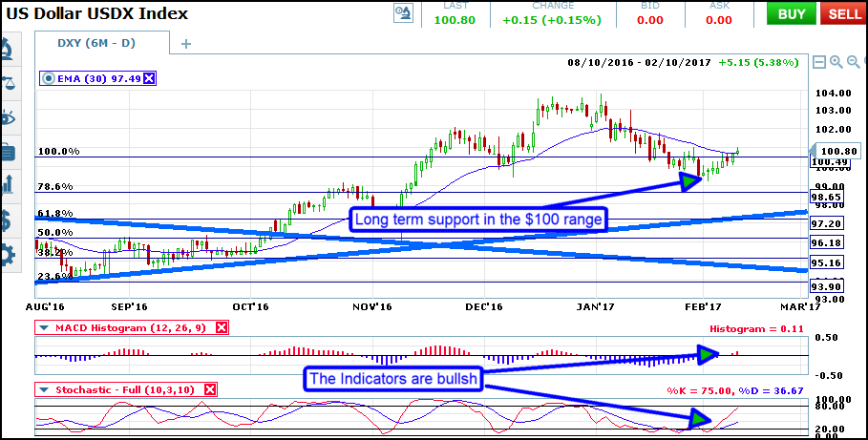Select the 78.6% Fibonacci level label
The height and width of the screenshot is (440, 868).
(54, 186)
